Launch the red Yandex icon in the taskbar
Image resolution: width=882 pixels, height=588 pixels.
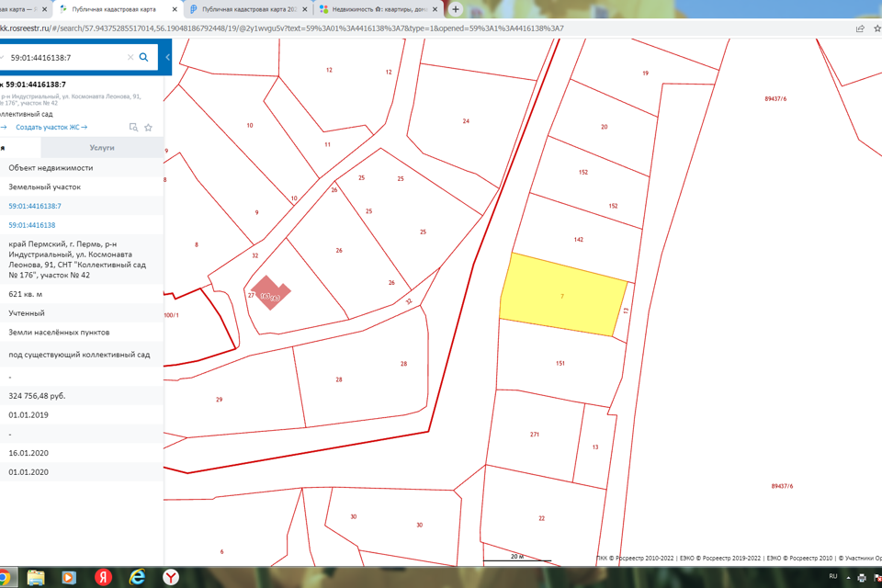103,577
